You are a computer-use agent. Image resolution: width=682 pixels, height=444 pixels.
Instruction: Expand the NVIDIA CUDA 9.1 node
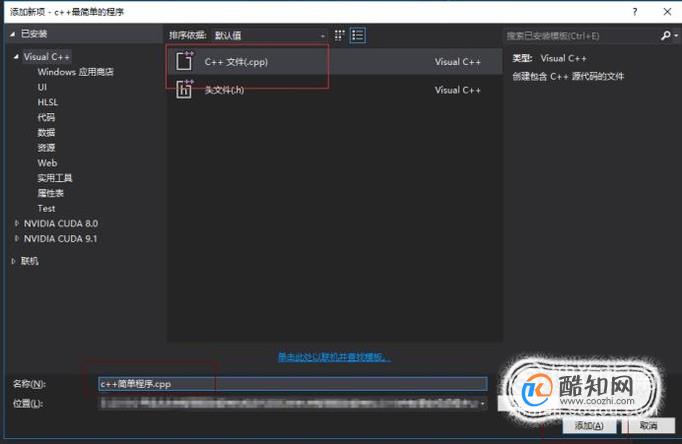17,238
